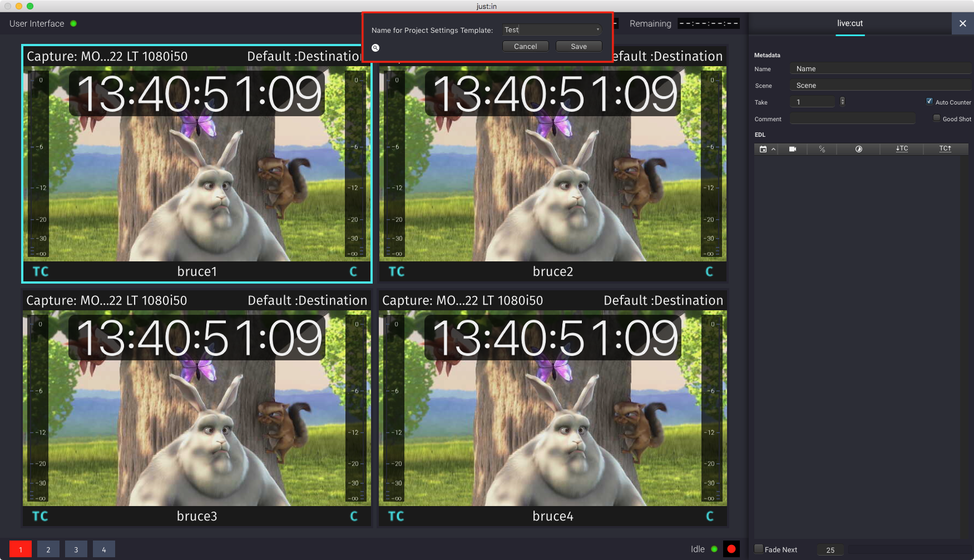The width and height of the screenshot is (974, 560).
Task: Expand the EDL calendar chevron arrow
Action: tap(773, 149)
